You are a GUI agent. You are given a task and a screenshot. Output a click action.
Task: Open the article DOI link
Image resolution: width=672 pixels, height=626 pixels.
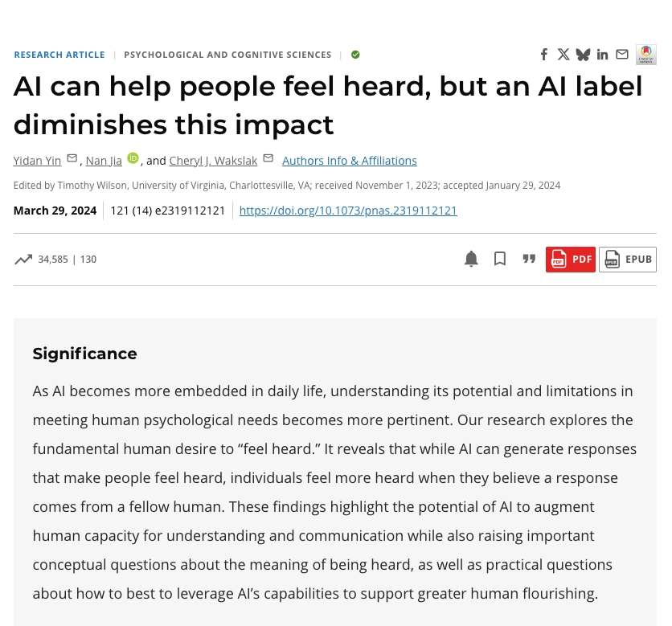348,211
